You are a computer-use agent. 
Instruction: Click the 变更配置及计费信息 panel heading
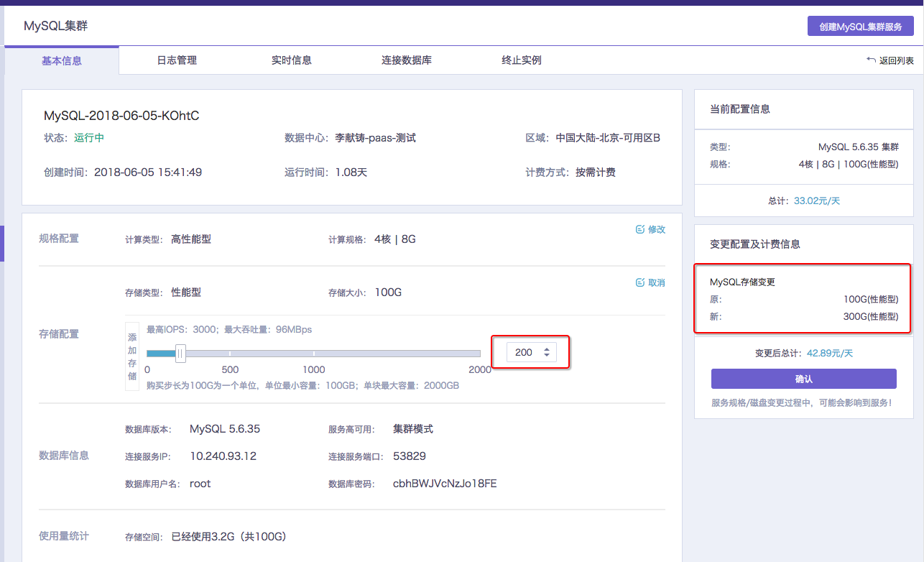[755, 244]
